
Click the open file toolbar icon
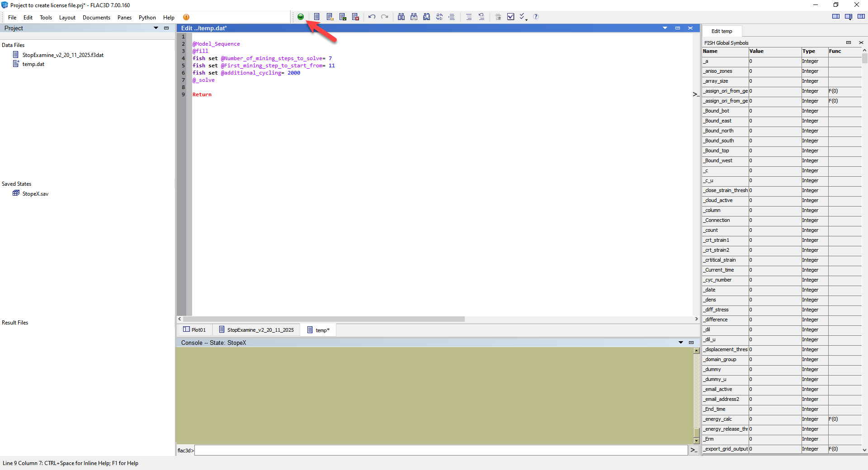pos(330,17)
